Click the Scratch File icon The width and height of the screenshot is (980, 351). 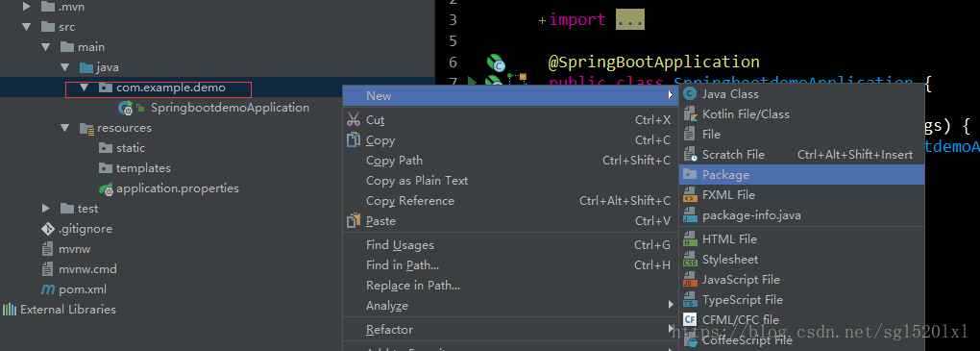pyautogui.click(x=690, y=154)
